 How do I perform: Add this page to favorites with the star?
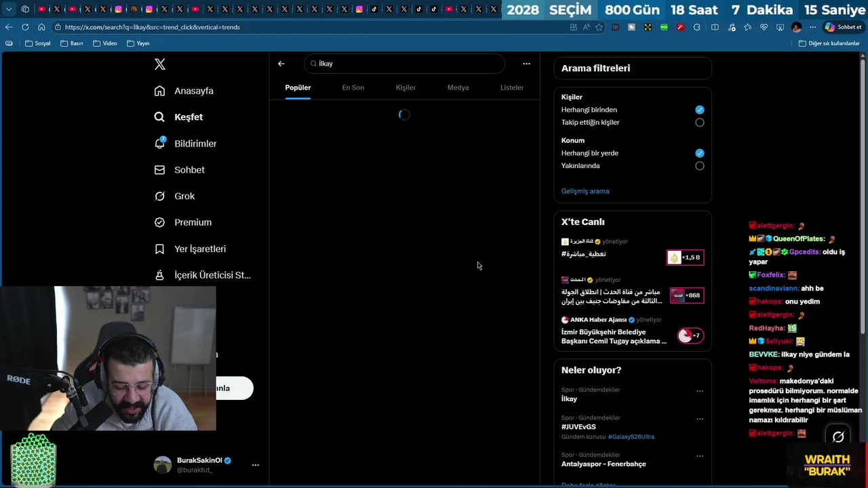click(600, 27)
